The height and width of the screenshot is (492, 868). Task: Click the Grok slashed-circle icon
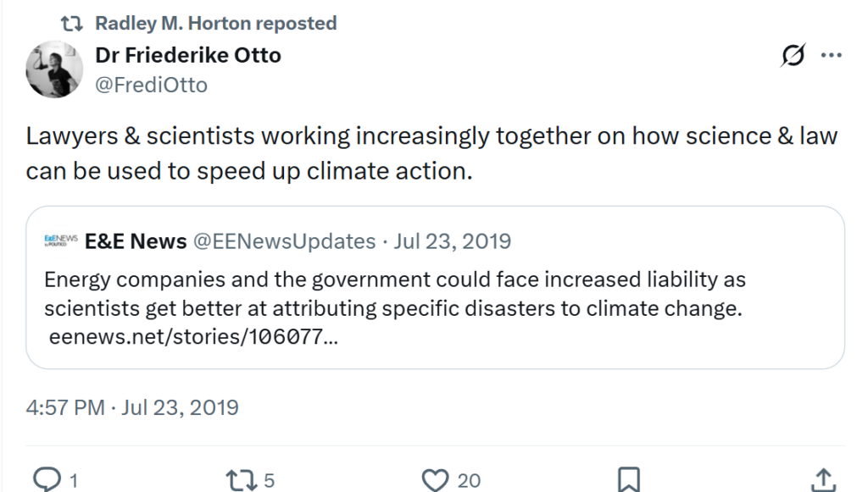793,55
